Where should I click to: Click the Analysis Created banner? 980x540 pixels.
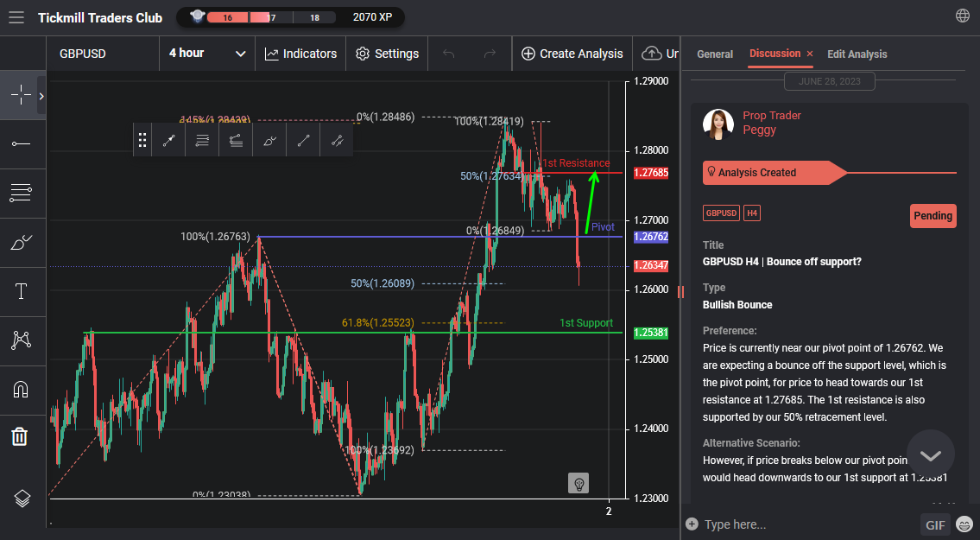pyautogui.click(x=775, y=173)
